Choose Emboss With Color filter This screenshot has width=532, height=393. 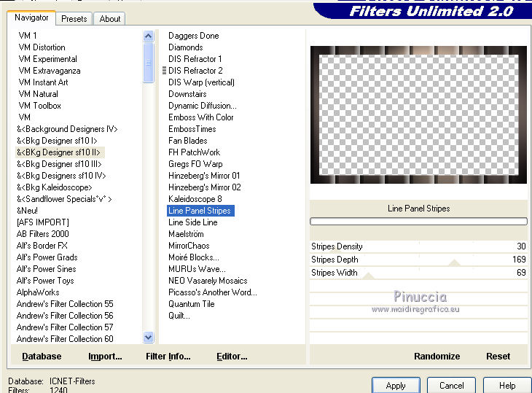pyautogui.click(x=201, y=117)
